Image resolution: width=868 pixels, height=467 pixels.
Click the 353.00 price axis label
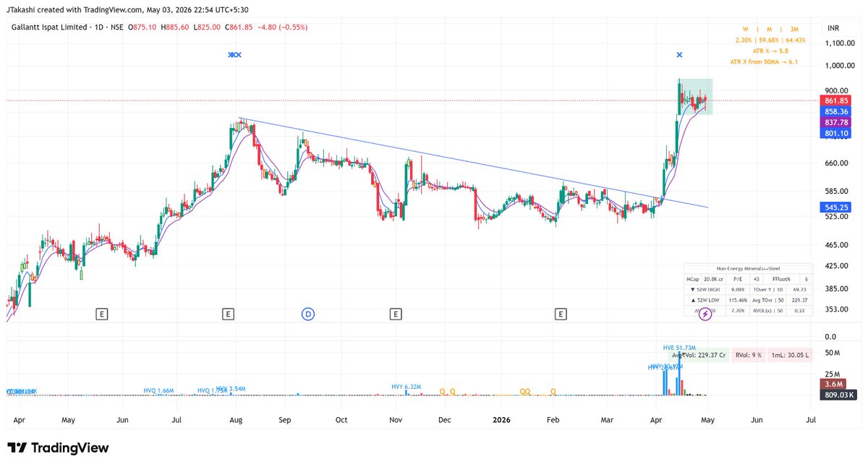pos(835,309)
